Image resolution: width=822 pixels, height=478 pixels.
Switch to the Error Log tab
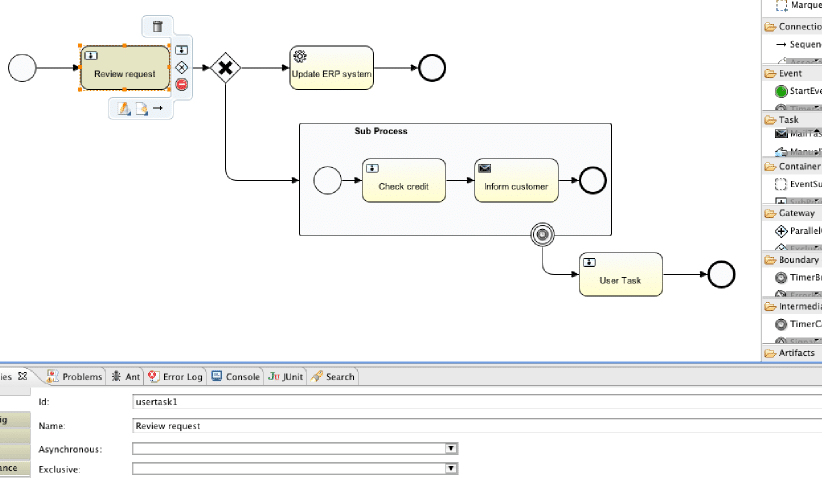click(176, 376)
